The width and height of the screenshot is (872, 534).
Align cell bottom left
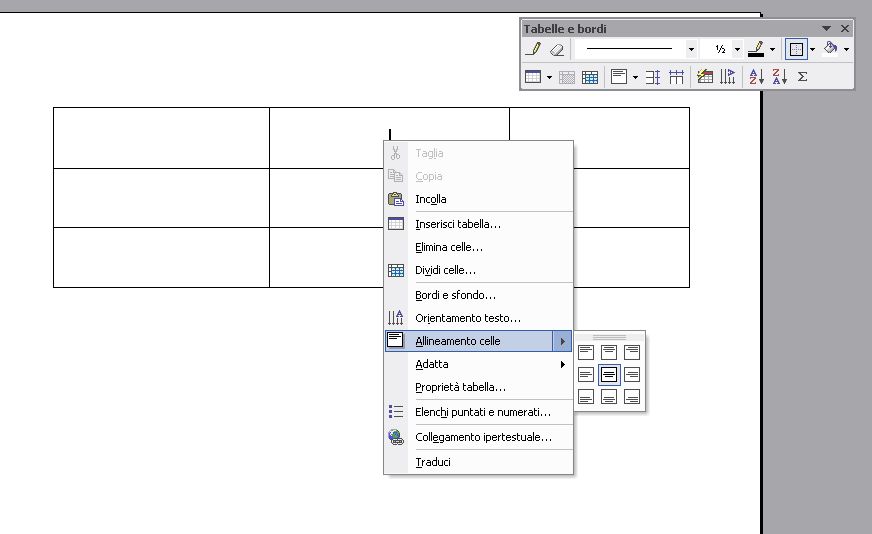(586, 397)
